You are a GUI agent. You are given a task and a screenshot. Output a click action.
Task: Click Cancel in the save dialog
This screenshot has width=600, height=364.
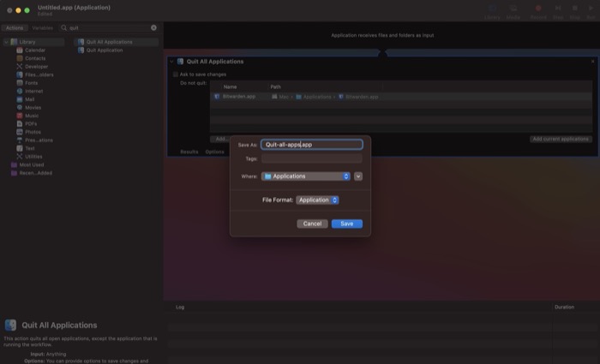pos(312,224)
